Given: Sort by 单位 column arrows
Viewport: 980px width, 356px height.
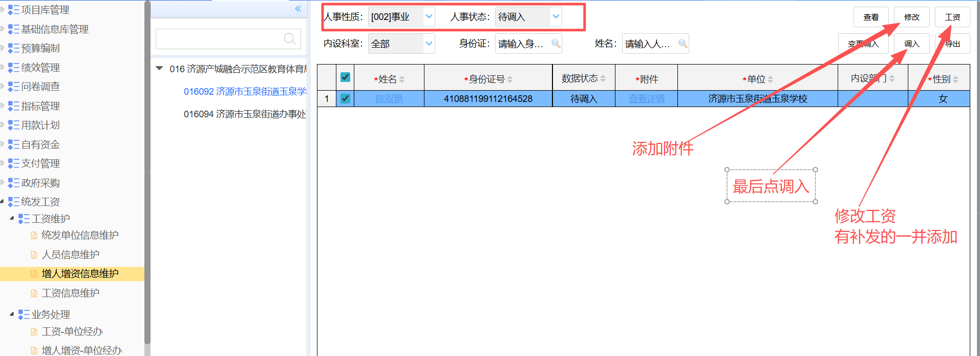Looking at the screenshot, I should (771, 79).
